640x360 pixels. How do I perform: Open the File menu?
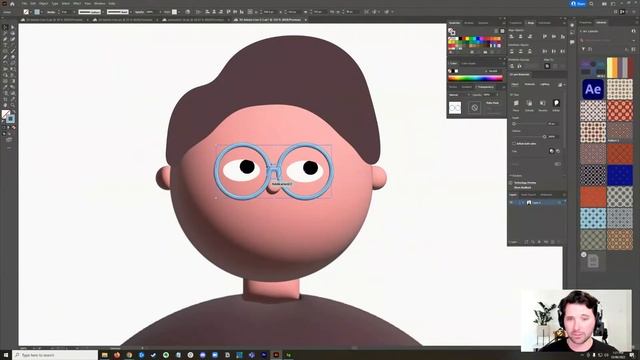pos(24,4)
